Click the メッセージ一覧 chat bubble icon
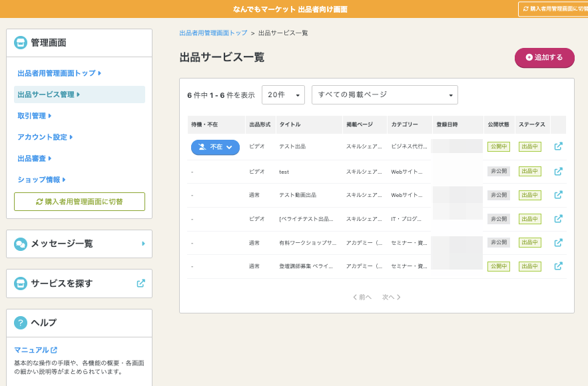Viewport: 588px width, 386px height. tap(21, 244)
